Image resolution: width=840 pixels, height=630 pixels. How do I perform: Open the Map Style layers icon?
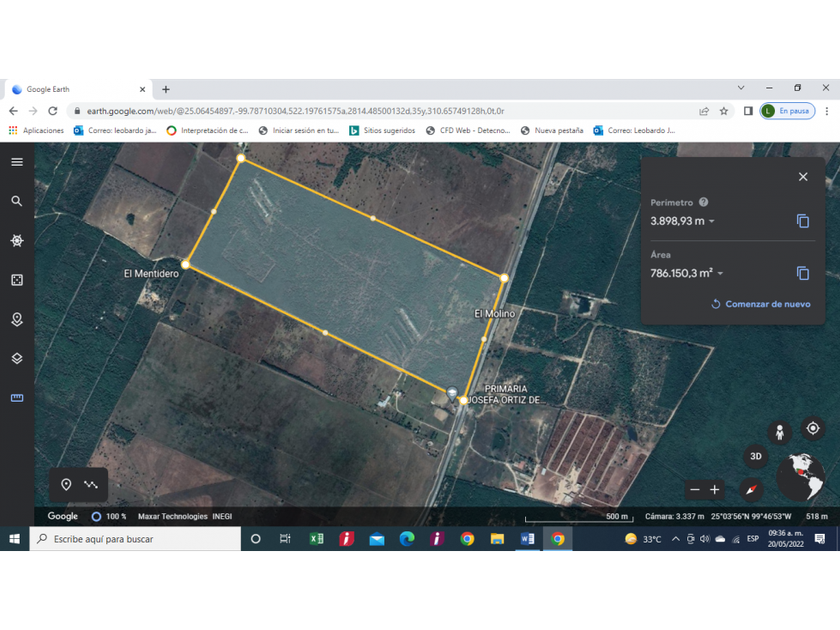(17, 359)
